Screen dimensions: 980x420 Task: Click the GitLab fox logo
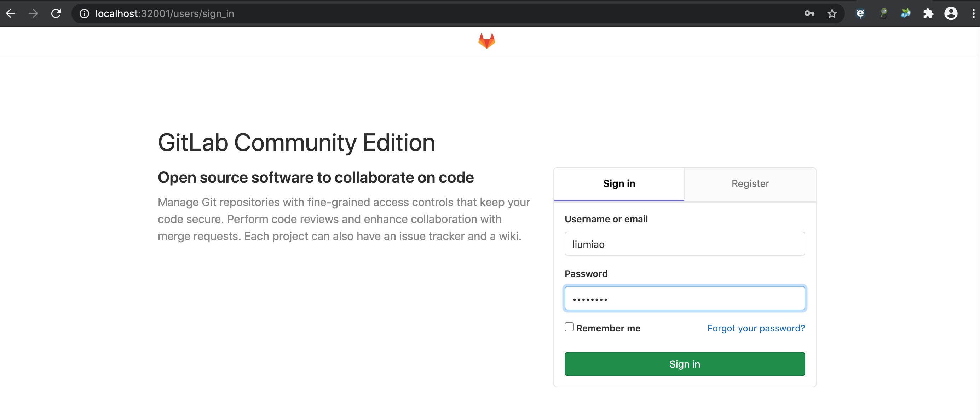tap(486, 41)
